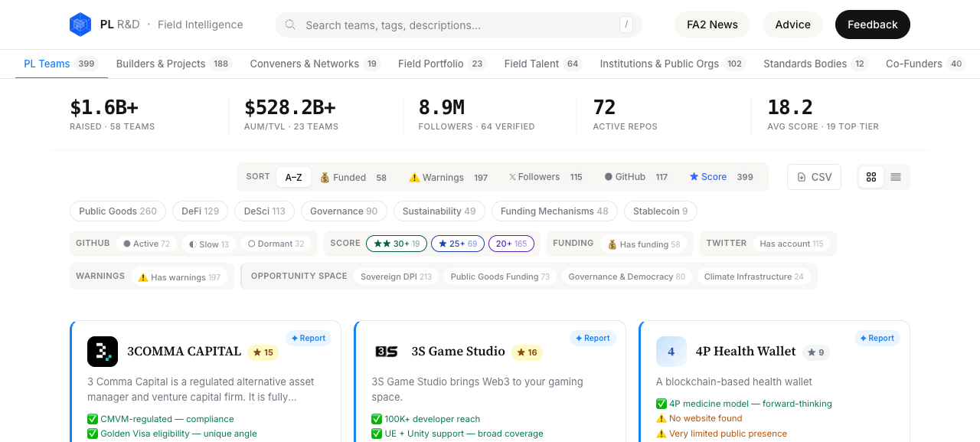The image size is (980, 442).
Task: Open 3COMMA CAPITAL team title
Action: pos(184,352)
